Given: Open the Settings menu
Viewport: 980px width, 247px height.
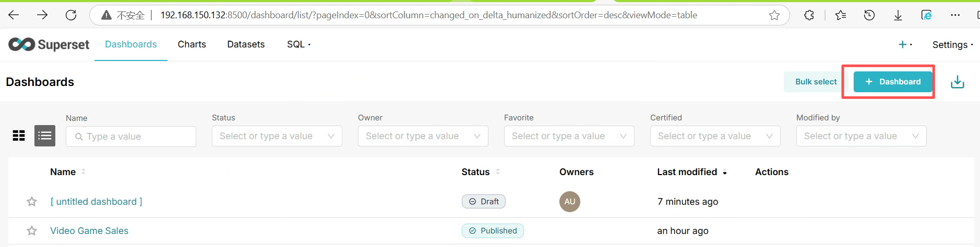Looking at the screenshot, I should pos(953,45).
